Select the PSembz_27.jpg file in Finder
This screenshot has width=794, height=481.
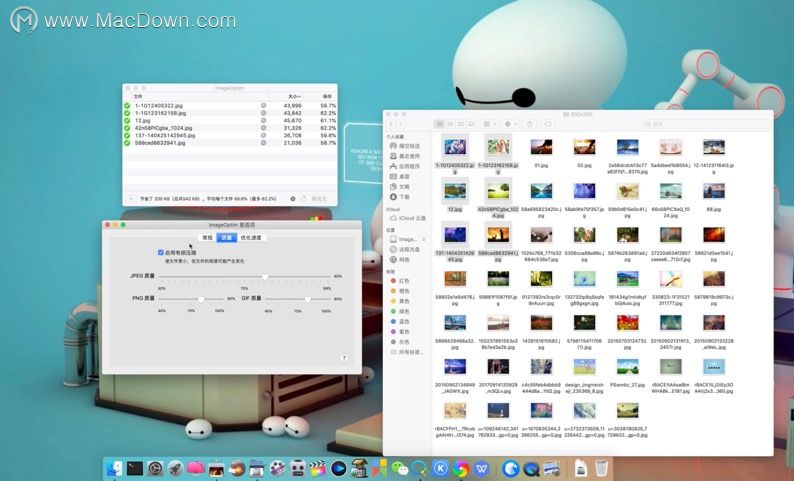[627, 374]
